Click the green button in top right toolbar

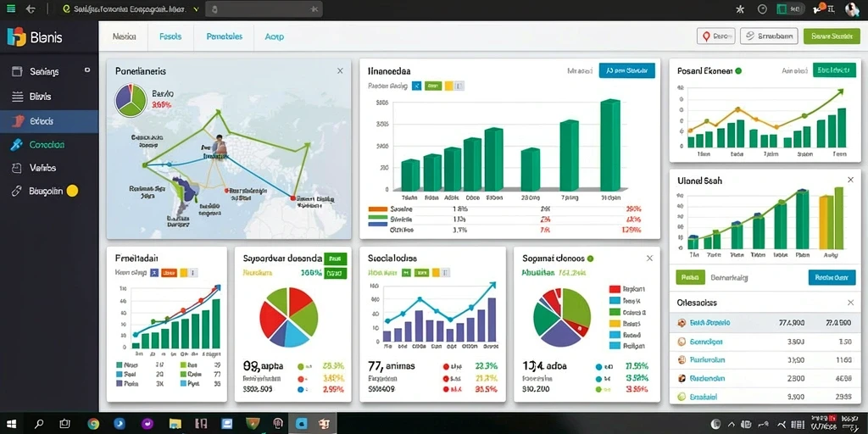[831, 36]
